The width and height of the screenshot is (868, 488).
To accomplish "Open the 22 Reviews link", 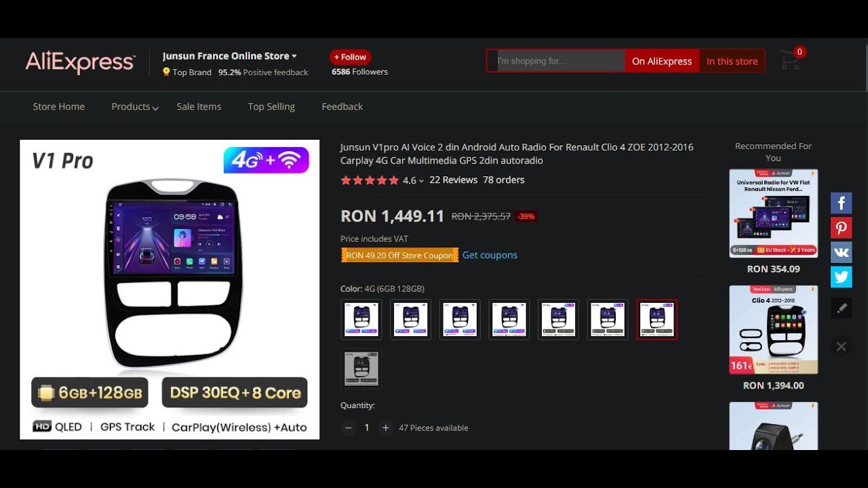I will [454, 180].
